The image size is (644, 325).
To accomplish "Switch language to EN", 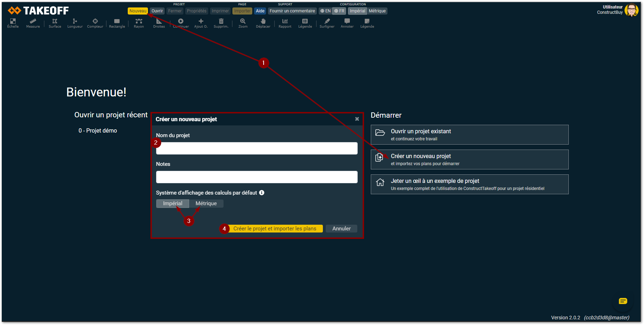I will click(325, 11).
